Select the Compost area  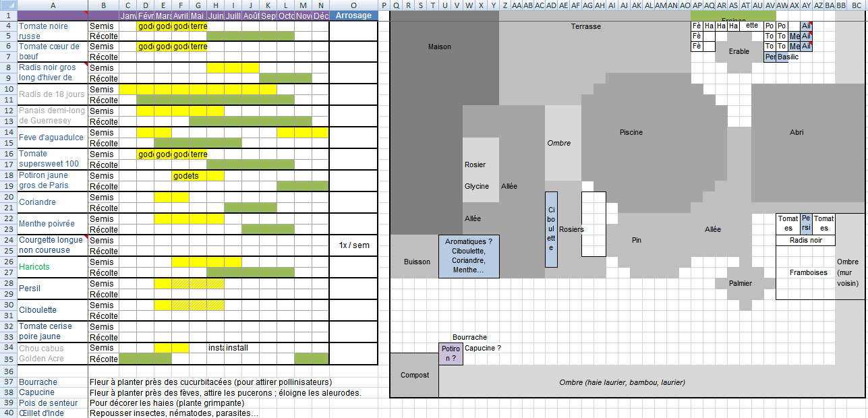coord(414,375)
